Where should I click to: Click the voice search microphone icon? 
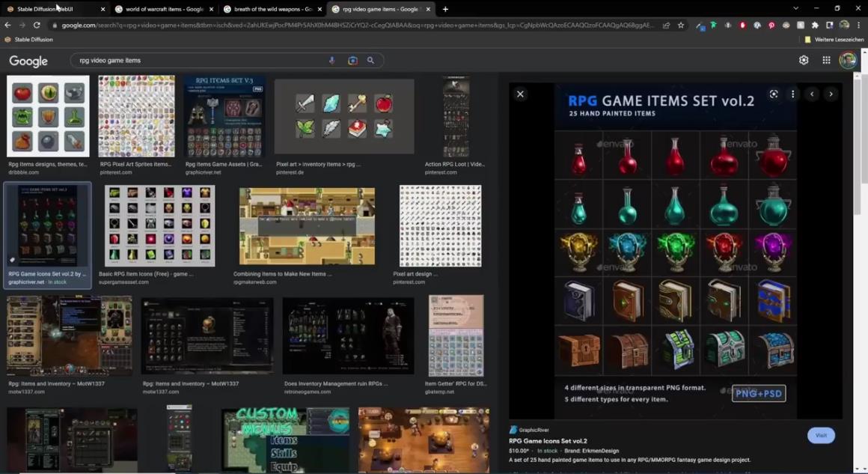tap(331, 61)
